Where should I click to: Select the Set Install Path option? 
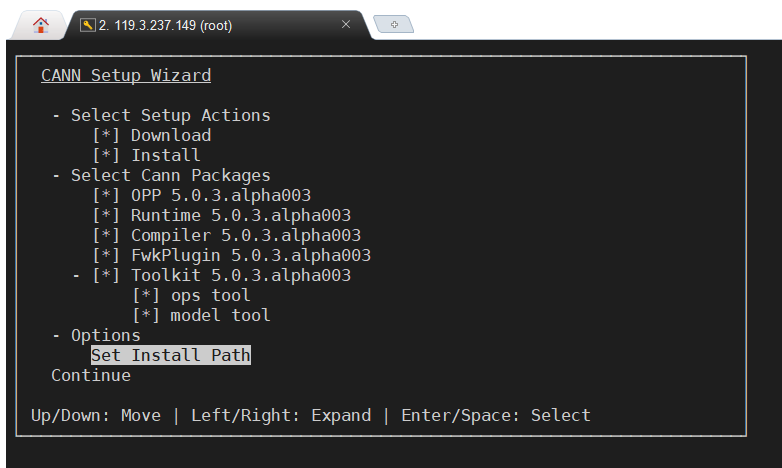[170, 355]
